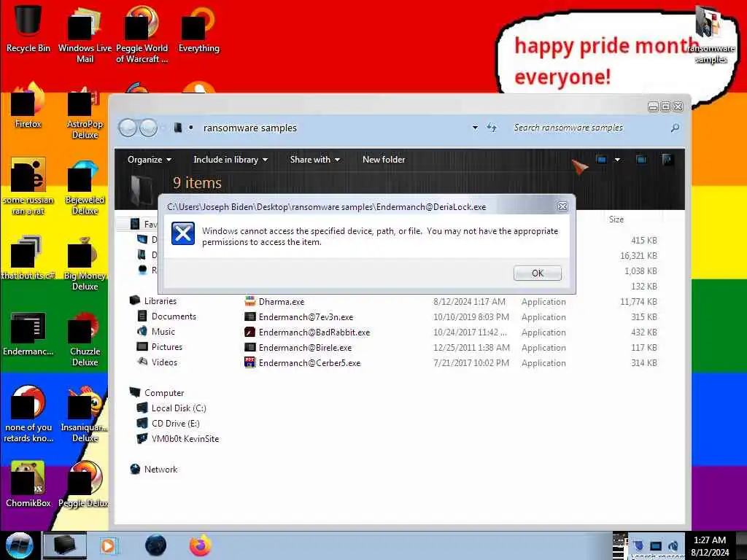Select Libraries in navigation pane
The image size is (747, 560).
coord(160,301)
